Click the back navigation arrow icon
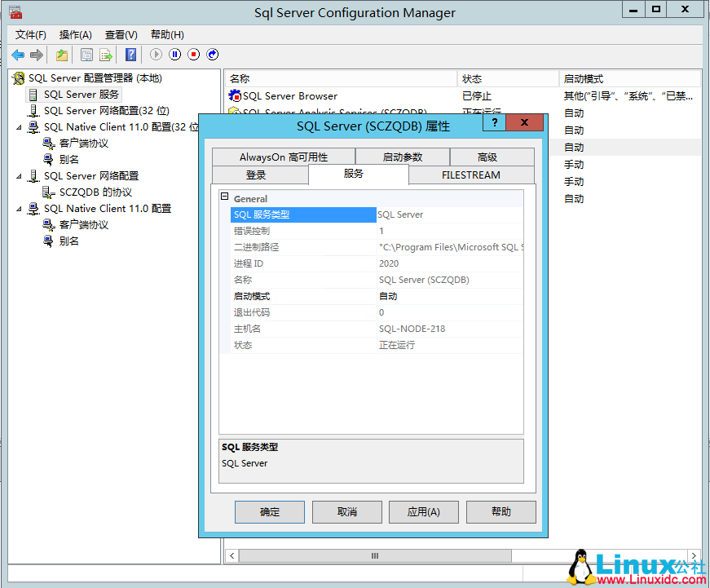Viewport: 710px width, 588px height. tap(18, 55)
